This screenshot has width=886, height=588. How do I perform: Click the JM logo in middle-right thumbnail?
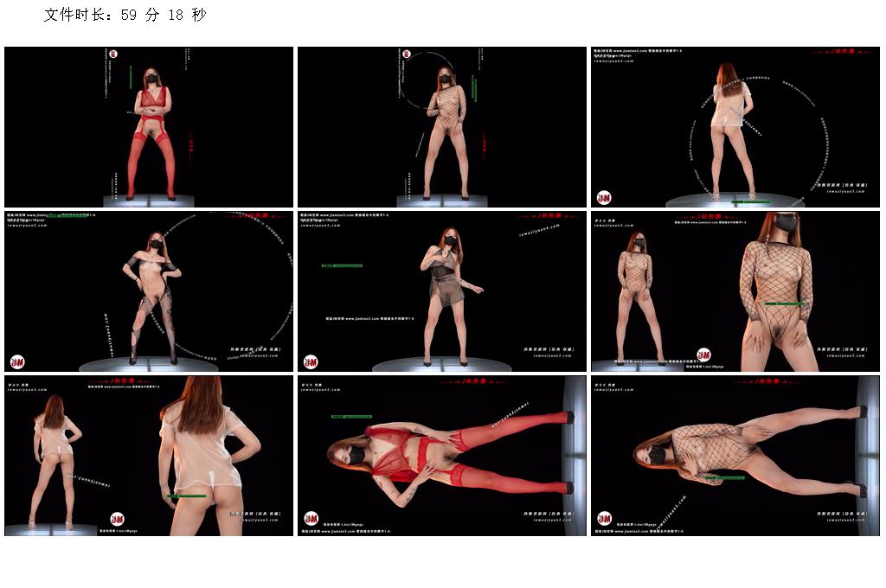(x=703, y=355)
